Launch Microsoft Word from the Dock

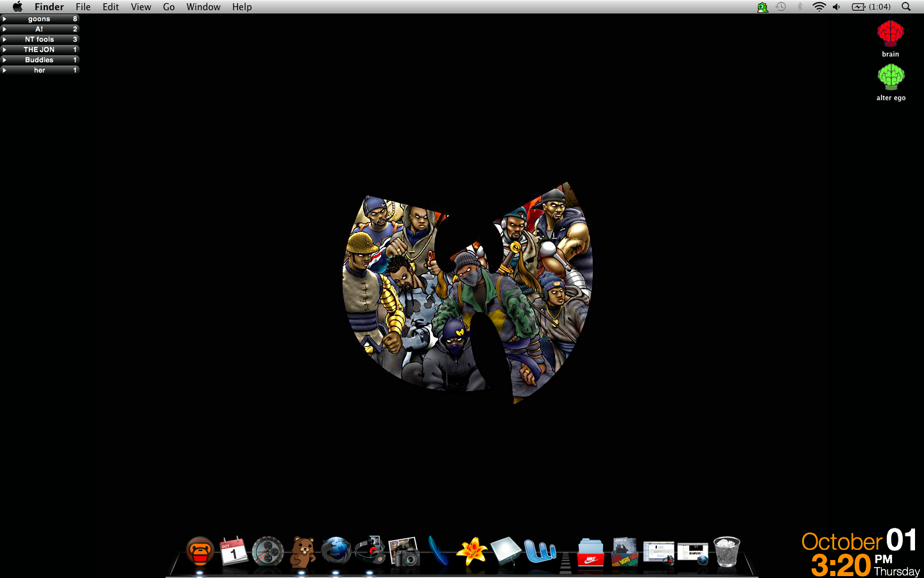(540, 551)
